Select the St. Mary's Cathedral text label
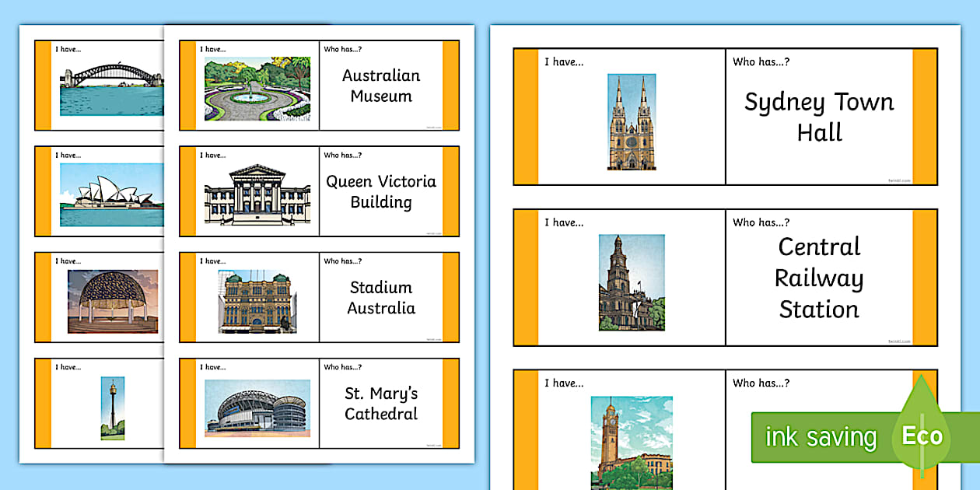 383,404
